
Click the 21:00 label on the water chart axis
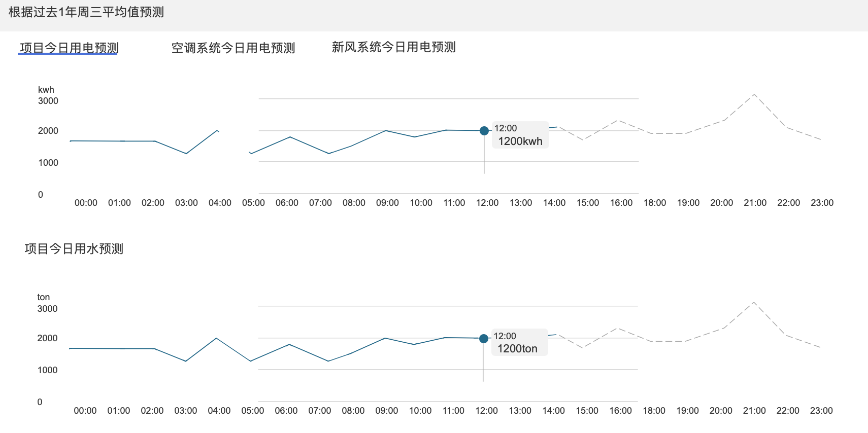[754, 411]
